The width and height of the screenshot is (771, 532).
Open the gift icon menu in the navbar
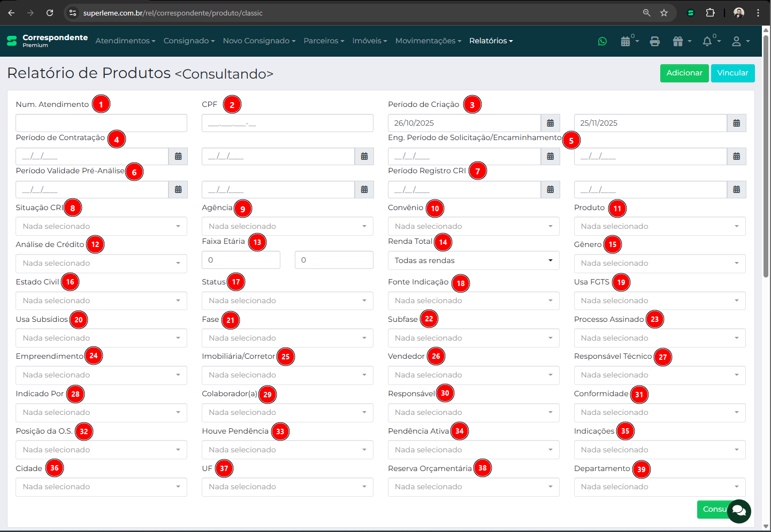678,41
